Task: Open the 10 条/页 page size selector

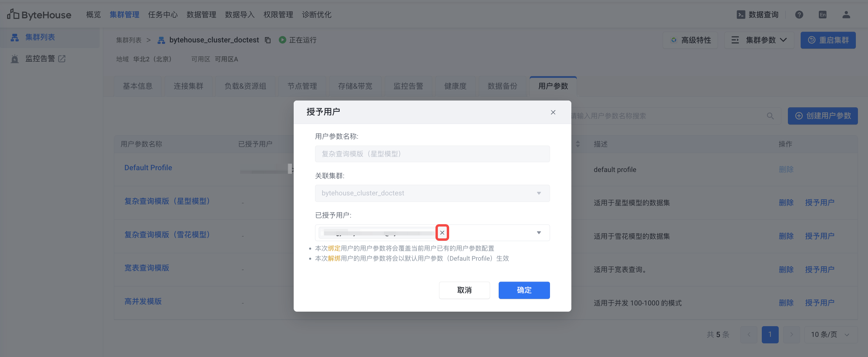Action: click(x=830, y=334)
